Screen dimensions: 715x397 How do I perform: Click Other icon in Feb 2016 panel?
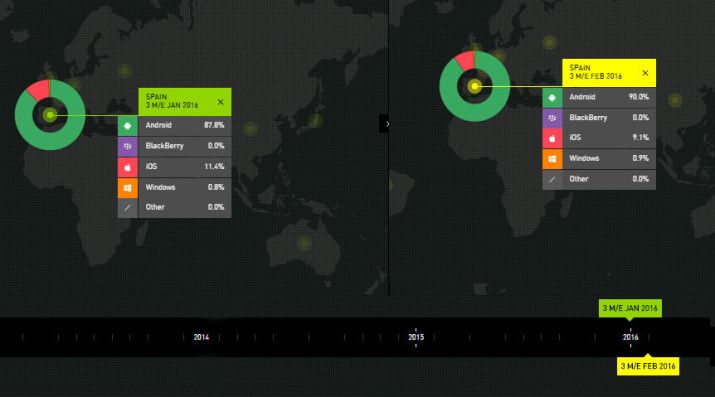point(552,180)
